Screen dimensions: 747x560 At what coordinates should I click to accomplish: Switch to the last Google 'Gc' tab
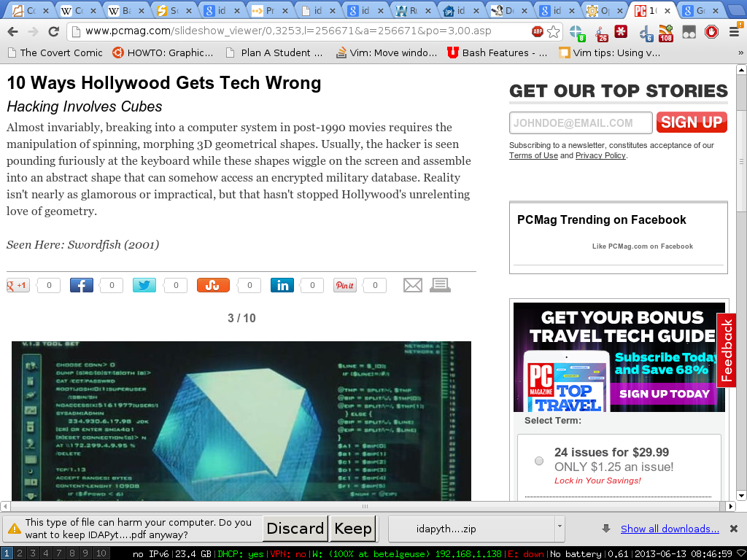(x=700, y=10)
